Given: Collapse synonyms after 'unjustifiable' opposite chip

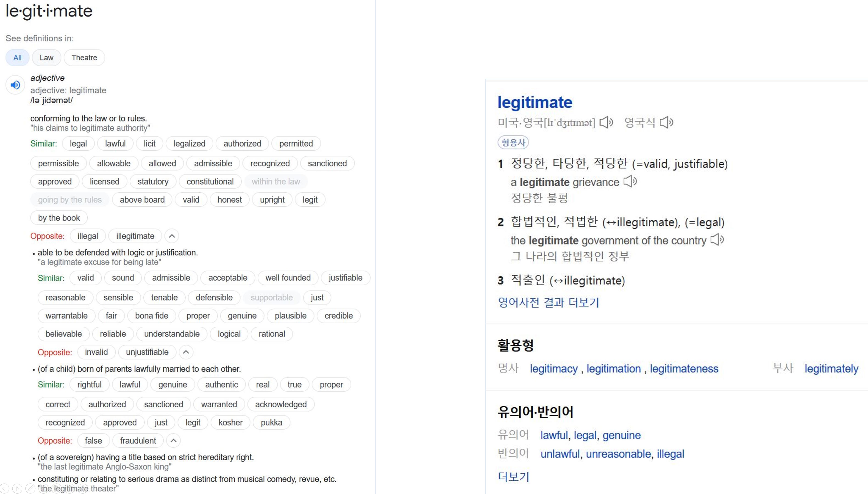Looking at the screenshot, I should coord(186,352).
